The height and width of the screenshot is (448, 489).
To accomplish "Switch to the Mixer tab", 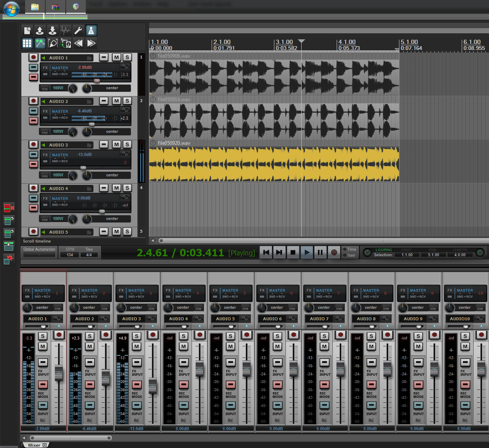I will (34, 445).
